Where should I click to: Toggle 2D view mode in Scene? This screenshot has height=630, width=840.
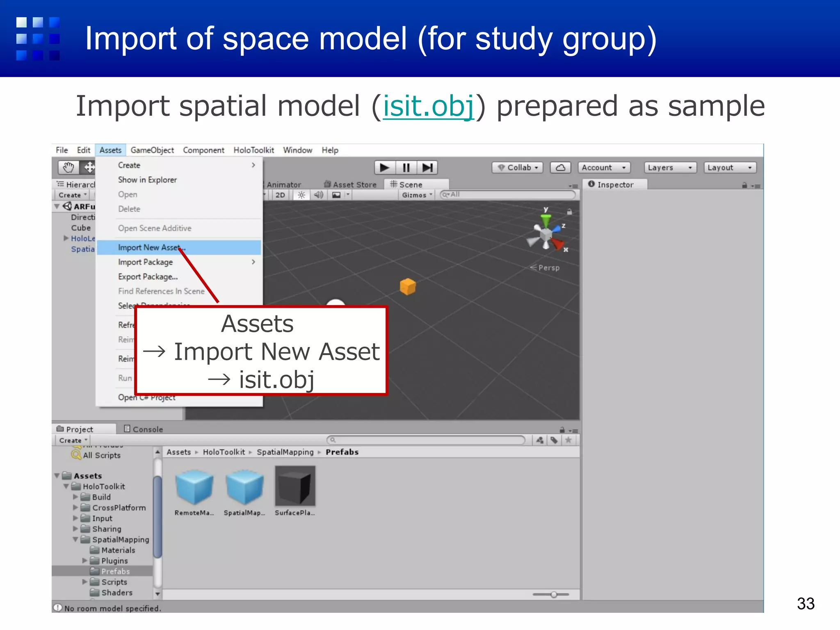click(x=280, y=195)
